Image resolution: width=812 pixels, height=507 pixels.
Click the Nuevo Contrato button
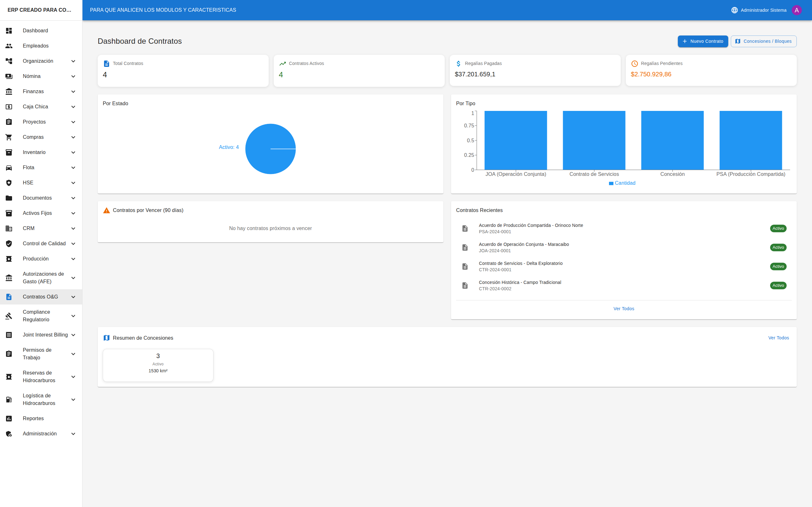(703, 41)
